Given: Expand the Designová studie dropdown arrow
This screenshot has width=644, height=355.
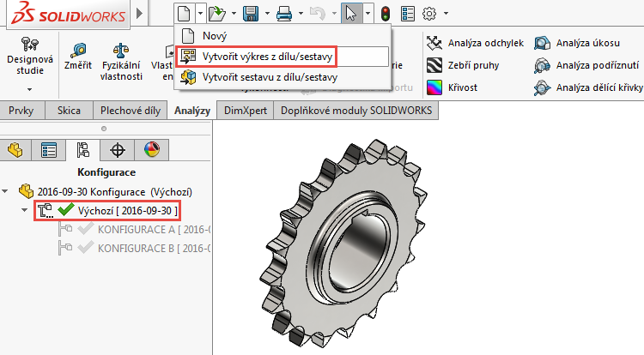Looking at the screenshot, I should 29,89.
